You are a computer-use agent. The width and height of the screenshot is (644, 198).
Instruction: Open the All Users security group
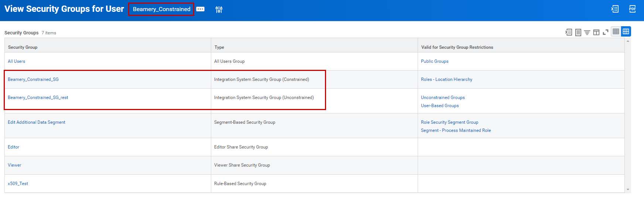[x=17, y=61]
